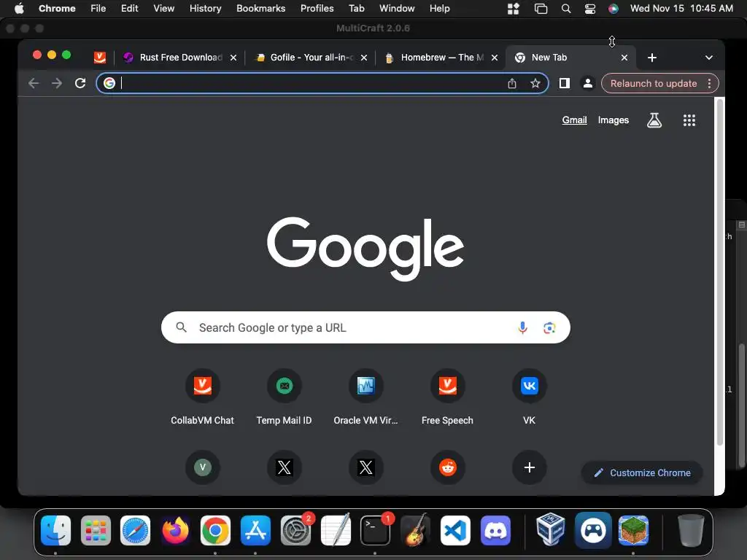Open the Images link

click(x=613, y=120)
